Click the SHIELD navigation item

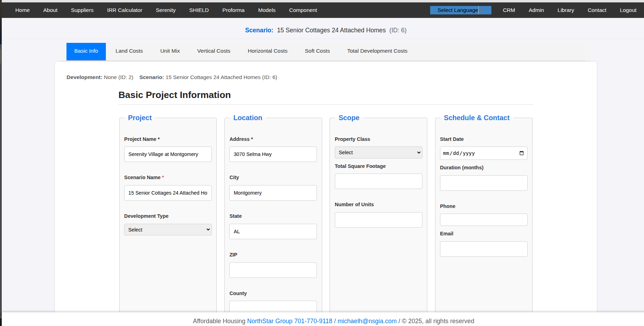[x=199, y=10]
